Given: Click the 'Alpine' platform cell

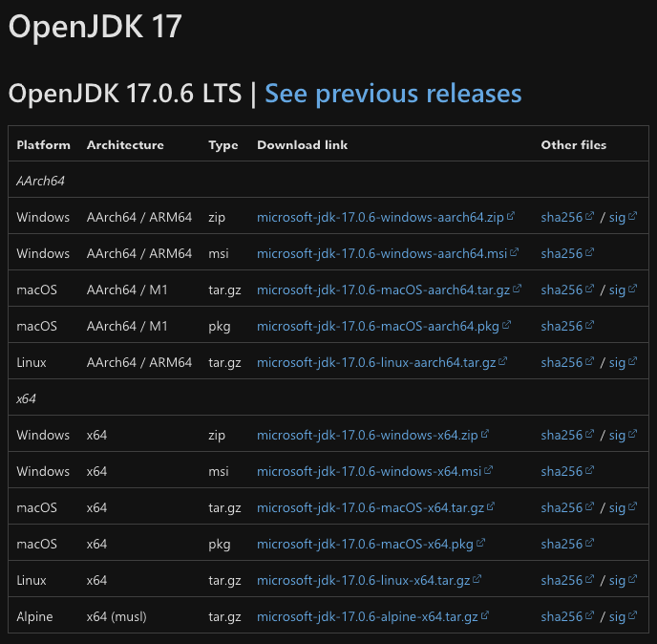Looking at the screenshot, I should coord(34,616).
